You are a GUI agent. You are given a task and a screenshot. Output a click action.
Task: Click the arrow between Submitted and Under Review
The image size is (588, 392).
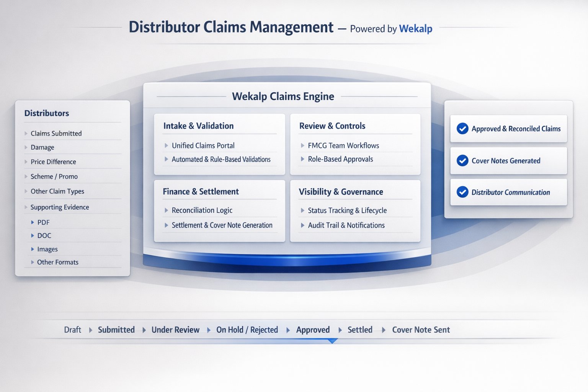tap(144, 330)
